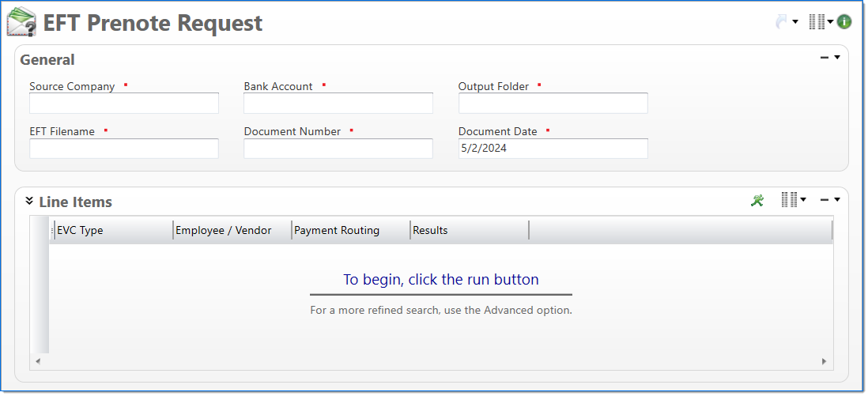Click into the Source Company field
868x396 pixels.
click(124, 104)
